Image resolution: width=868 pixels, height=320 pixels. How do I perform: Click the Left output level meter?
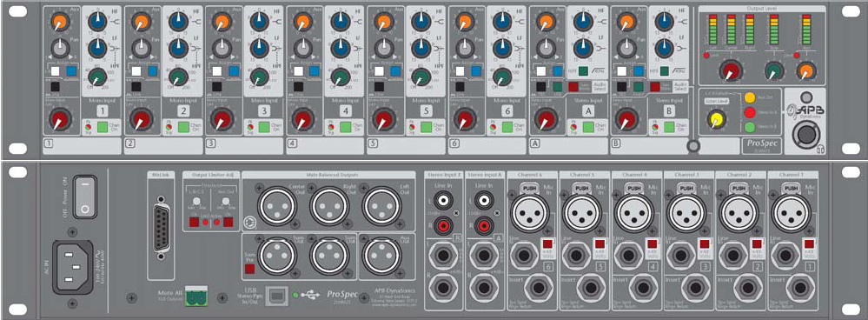tap(712, 30)
